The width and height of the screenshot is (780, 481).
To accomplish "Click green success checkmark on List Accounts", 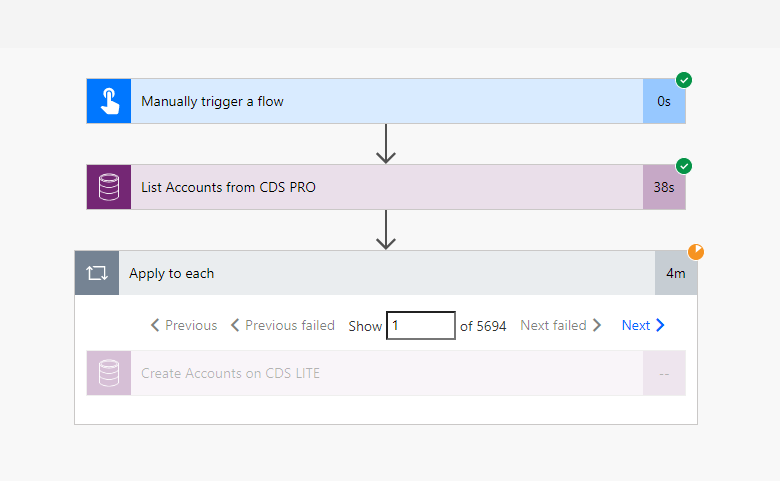I will 684,166.
